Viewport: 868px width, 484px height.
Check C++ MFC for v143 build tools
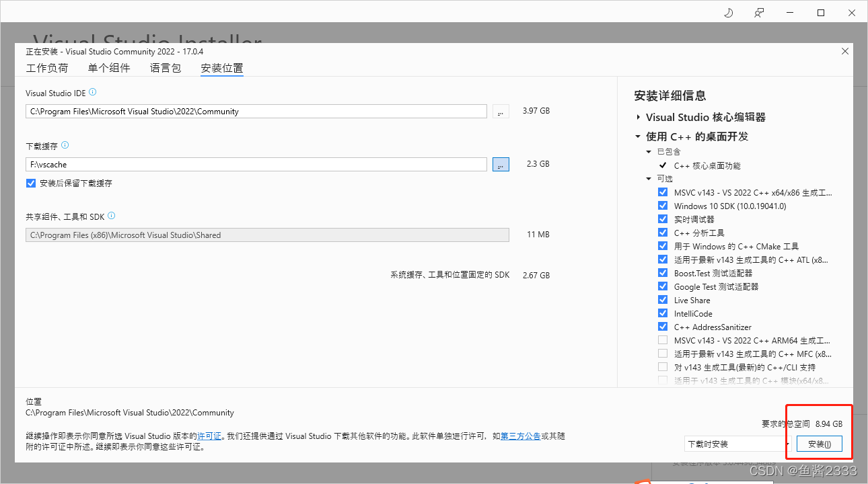[x=663, y=354]
